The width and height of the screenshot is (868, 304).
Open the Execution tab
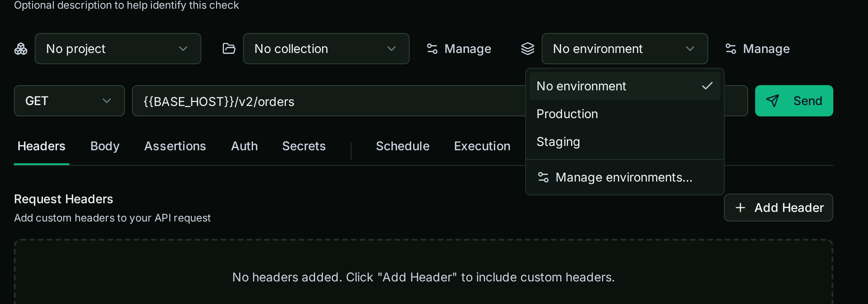click(x=482, y=146)
